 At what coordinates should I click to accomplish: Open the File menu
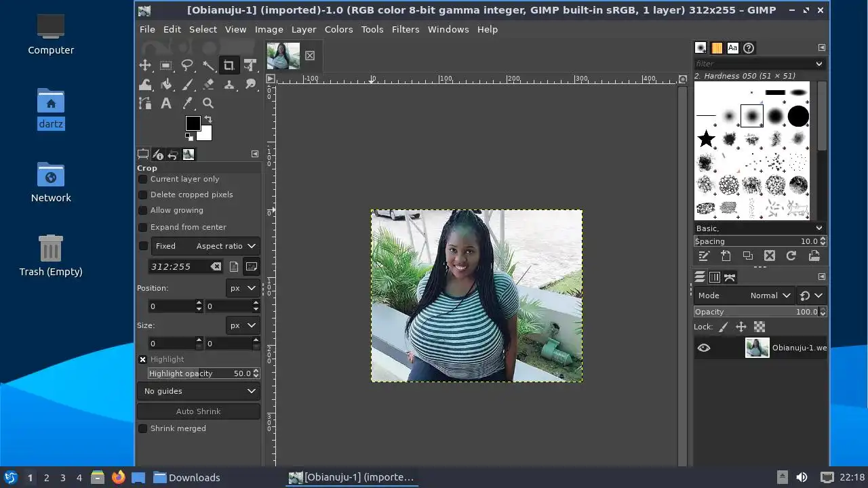147,29
